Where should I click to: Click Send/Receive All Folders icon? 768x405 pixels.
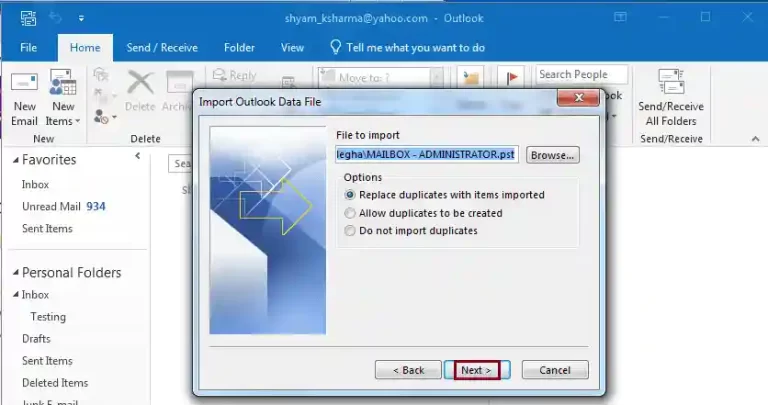tap(671, 81)
